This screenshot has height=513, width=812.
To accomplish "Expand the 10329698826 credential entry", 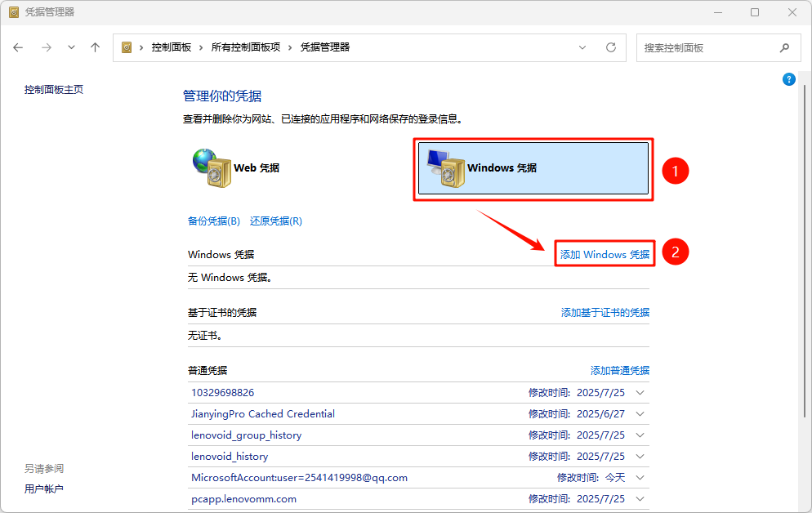I will click(640, 393).
